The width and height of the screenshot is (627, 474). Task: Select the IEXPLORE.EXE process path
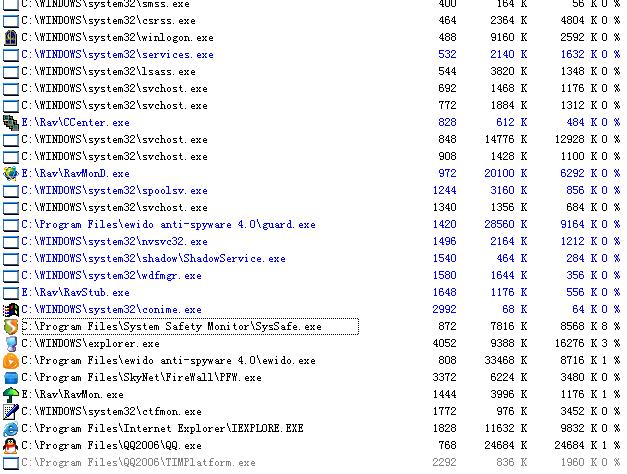(162, 428)
